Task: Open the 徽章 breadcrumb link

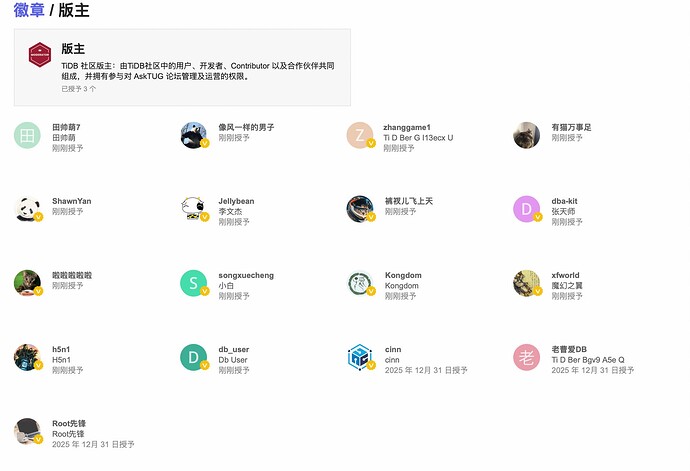Action: 29,10
